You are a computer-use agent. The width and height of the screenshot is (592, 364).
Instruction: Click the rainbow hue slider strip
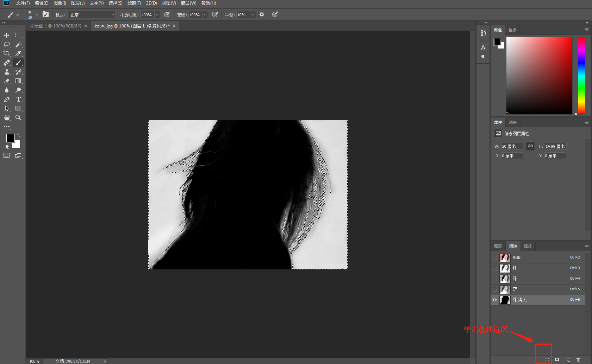coord(581,76)
